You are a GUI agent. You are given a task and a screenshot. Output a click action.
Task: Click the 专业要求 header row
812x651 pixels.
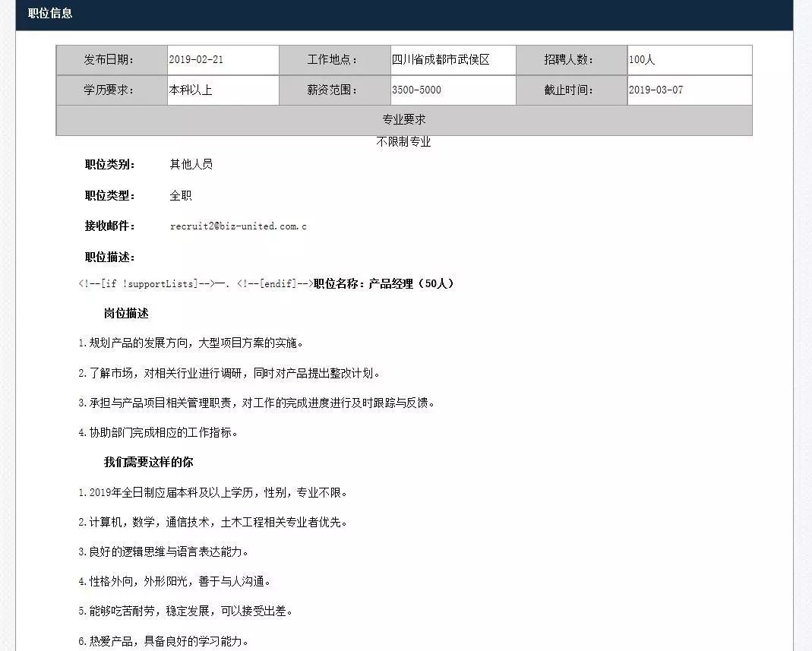coord(404,120)
